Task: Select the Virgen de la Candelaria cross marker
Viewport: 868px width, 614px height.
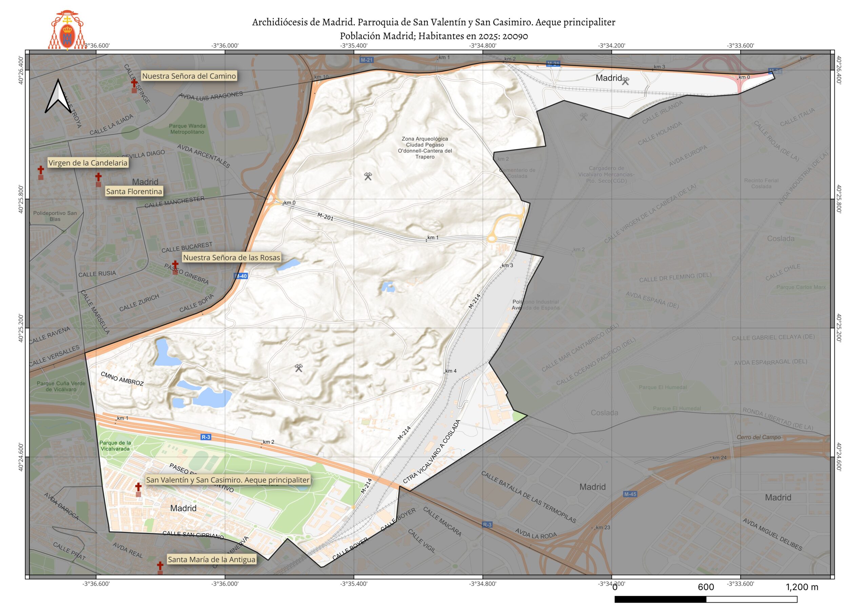Action: 41,170
